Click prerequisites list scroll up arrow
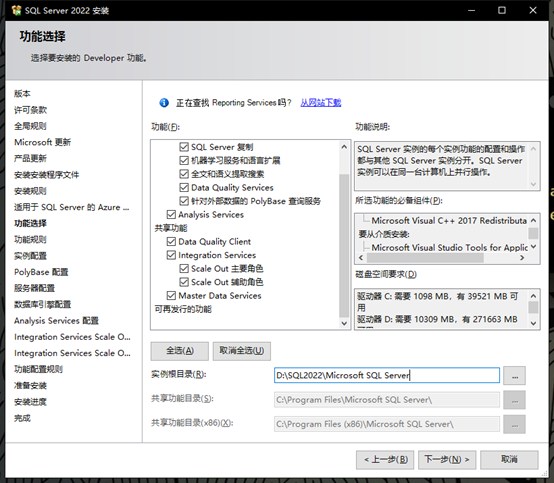This screenshot has height=483, width=554. 533,220
